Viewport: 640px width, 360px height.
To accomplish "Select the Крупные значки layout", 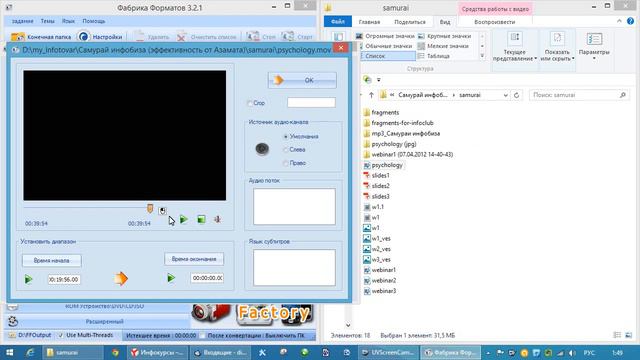I will 444,36.
